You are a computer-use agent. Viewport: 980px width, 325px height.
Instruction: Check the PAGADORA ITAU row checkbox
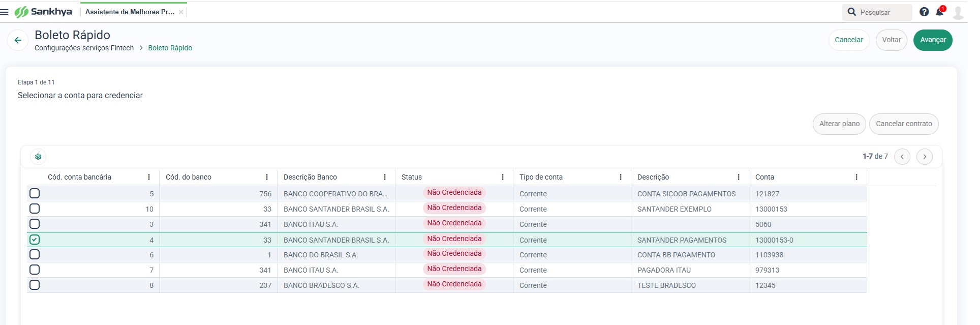(x=35, y=270)
